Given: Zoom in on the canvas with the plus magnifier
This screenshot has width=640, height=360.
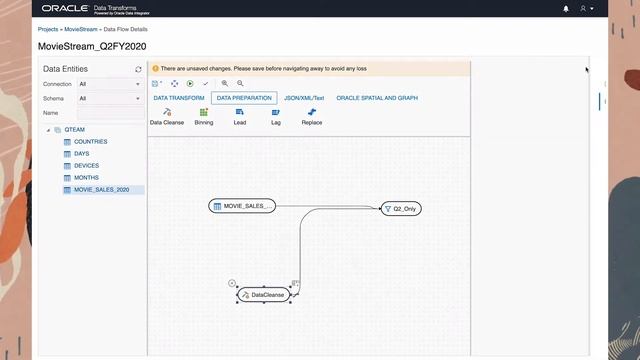Looking at the screenshot, I should [x=224, y=83].
